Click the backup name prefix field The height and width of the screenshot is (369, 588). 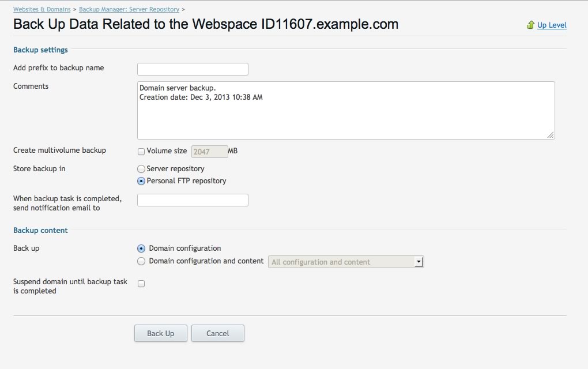point(193,69)
